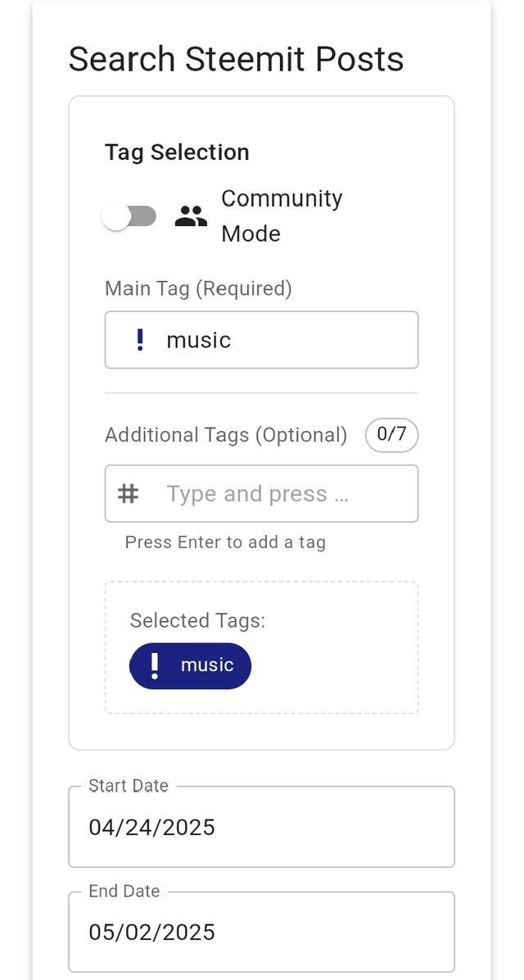
Task: Click the Main Tag (Required) label
Action: pyautogui.click(x=199, y=288)
